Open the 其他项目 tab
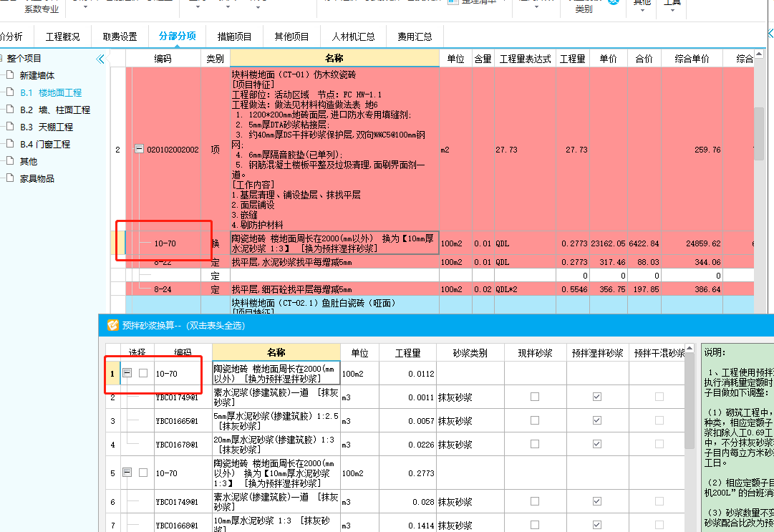774x532 pixels. pyautogui.click(x=291, y=37)
